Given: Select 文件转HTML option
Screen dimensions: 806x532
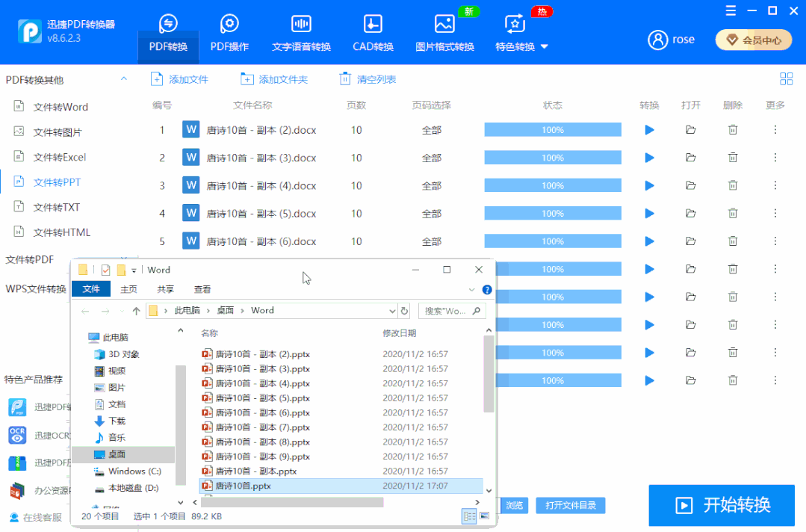Looking at the screenshot, I should [62, 232].
